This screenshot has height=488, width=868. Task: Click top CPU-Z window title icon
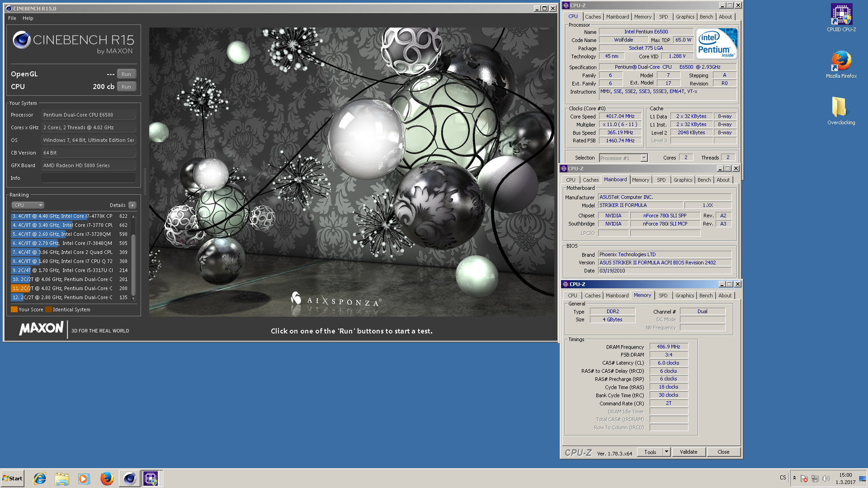tap(566, 5)
